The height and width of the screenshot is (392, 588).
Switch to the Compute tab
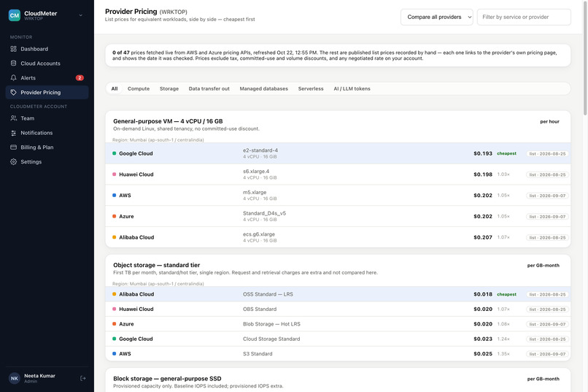click(139, 88)
